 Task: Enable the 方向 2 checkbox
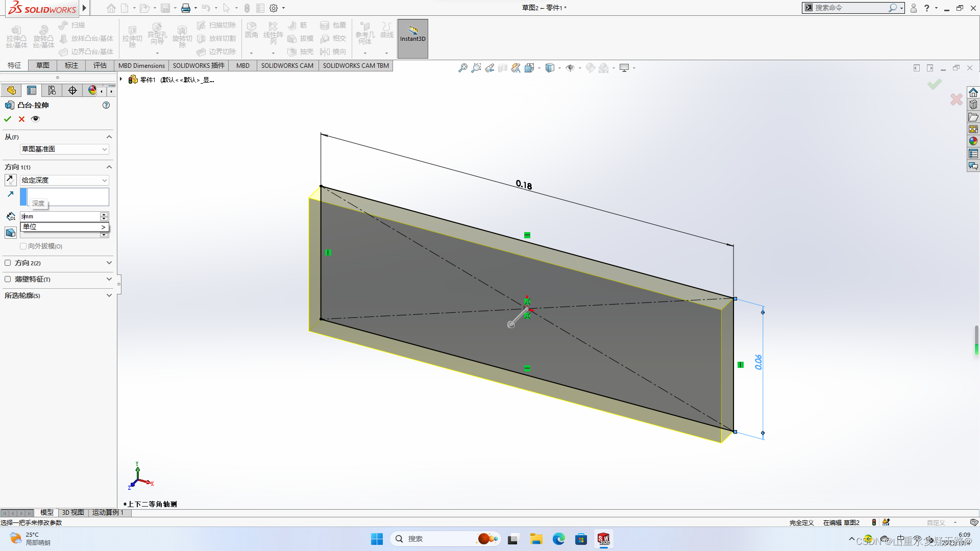click(8, 263)
